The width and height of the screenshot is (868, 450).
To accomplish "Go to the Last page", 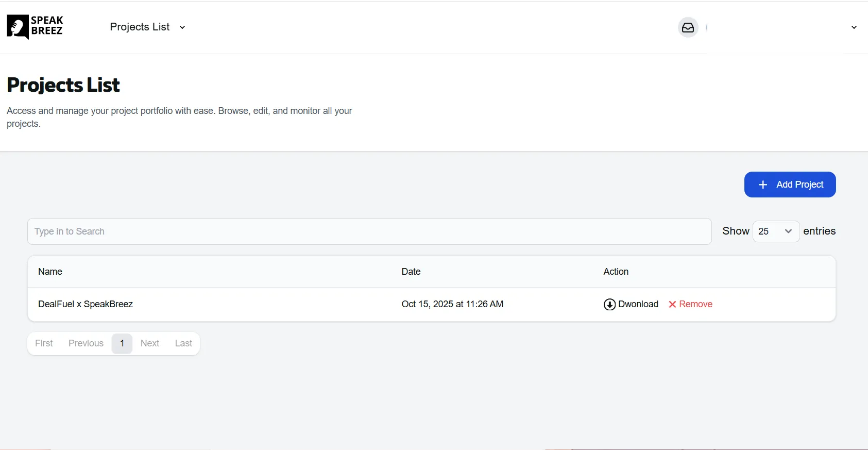I will click(x=183, y=343).
